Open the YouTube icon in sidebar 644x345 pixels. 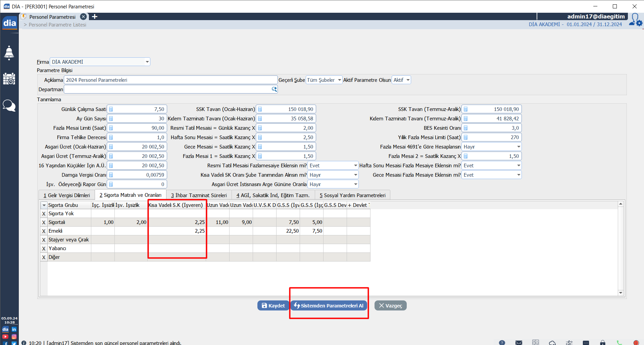[5, 337]
